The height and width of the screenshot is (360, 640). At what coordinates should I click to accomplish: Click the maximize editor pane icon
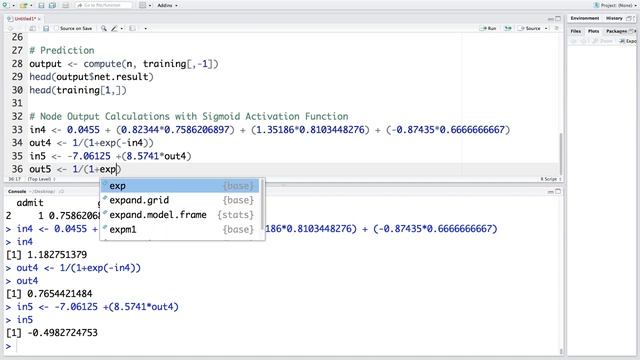(x=558, y=18)
